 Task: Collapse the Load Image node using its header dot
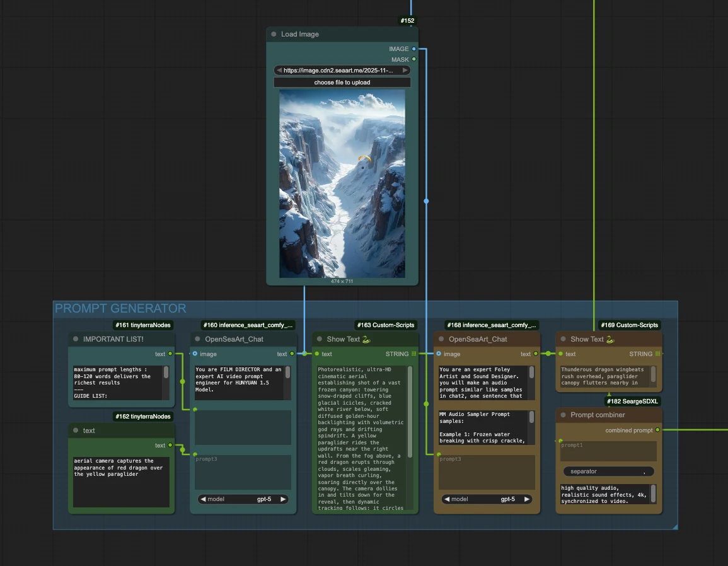274,35
